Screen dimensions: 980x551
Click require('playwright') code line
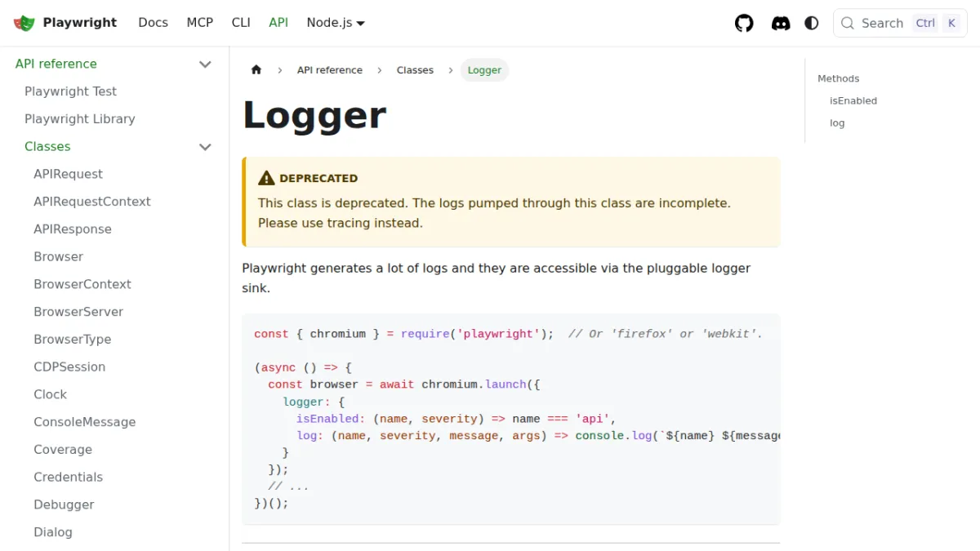508,334
